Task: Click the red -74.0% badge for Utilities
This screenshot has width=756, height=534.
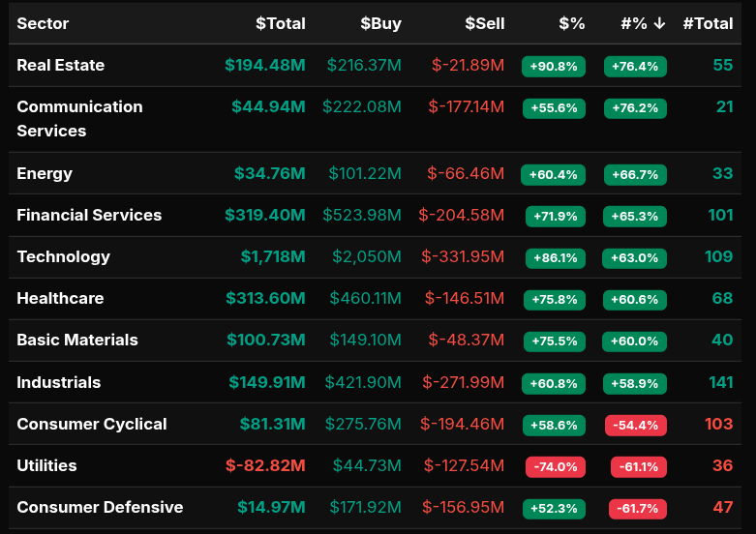Action: point(556,467)
